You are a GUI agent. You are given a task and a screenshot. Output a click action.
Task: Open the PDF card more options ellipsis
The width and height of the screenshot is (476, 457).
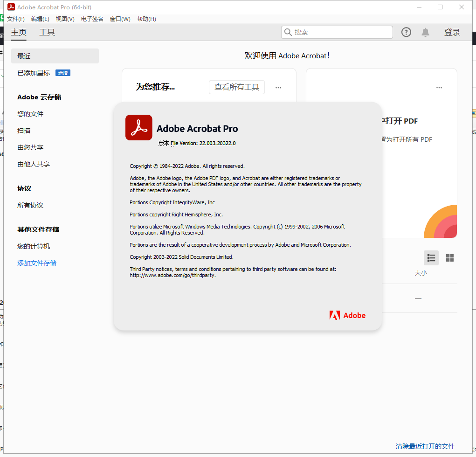pos(439,88)
